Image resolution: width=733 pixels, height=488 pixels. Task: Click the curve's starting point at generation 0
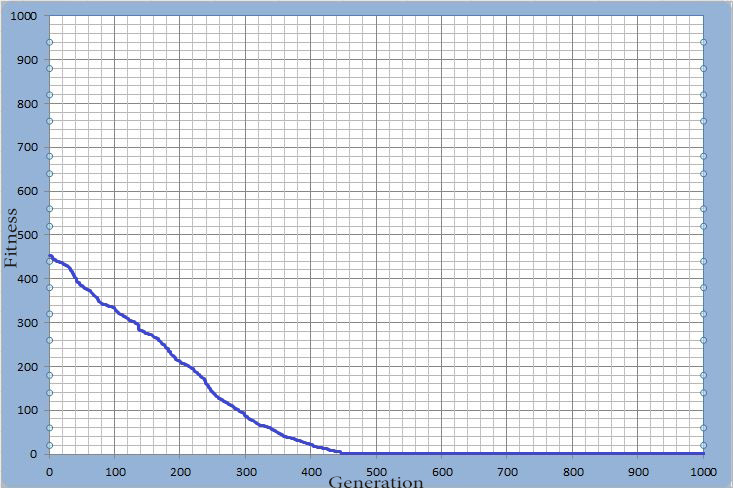(x=50, y=257)
